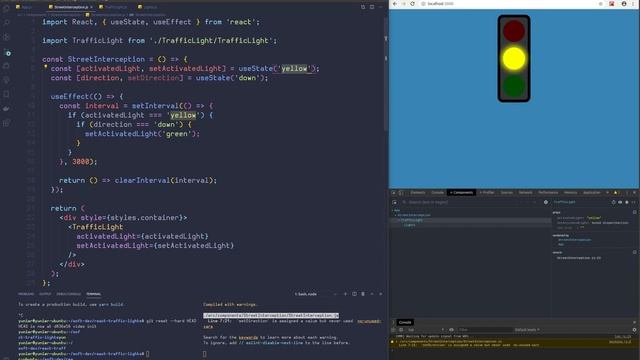Open the DevTools Performance tab
The height and width of the screenshot is (360, 640).
[x=548, y=193]
